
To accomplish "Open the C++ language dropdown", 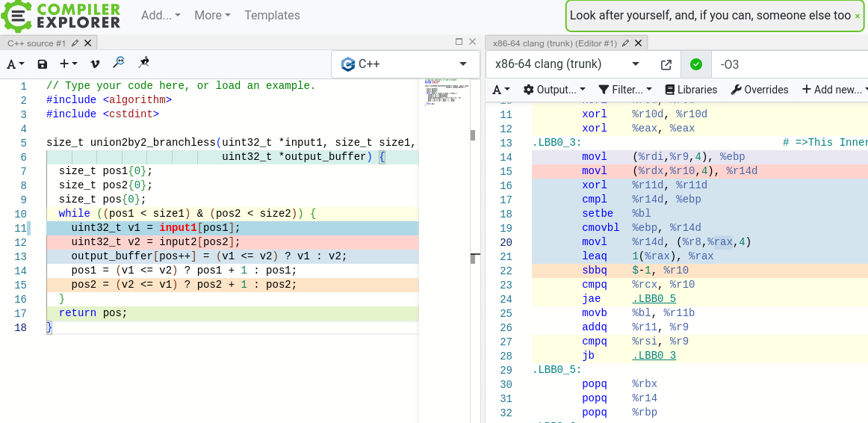I will (405, 64).
